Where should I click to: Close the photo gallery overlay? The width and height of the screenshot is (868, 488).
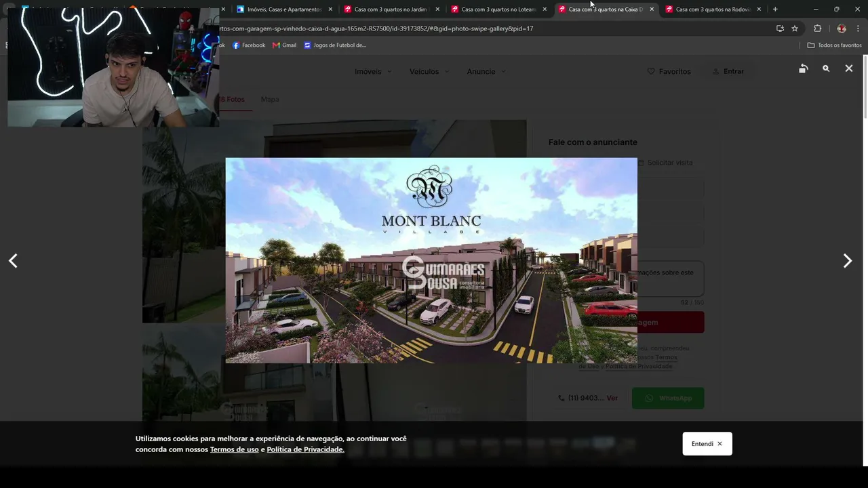click(848, 68)
